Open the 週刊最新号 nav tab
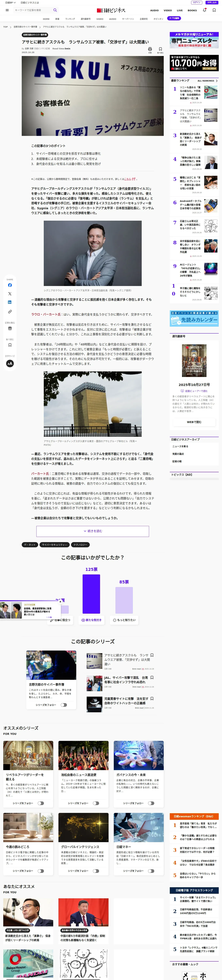 click(86, 19)
